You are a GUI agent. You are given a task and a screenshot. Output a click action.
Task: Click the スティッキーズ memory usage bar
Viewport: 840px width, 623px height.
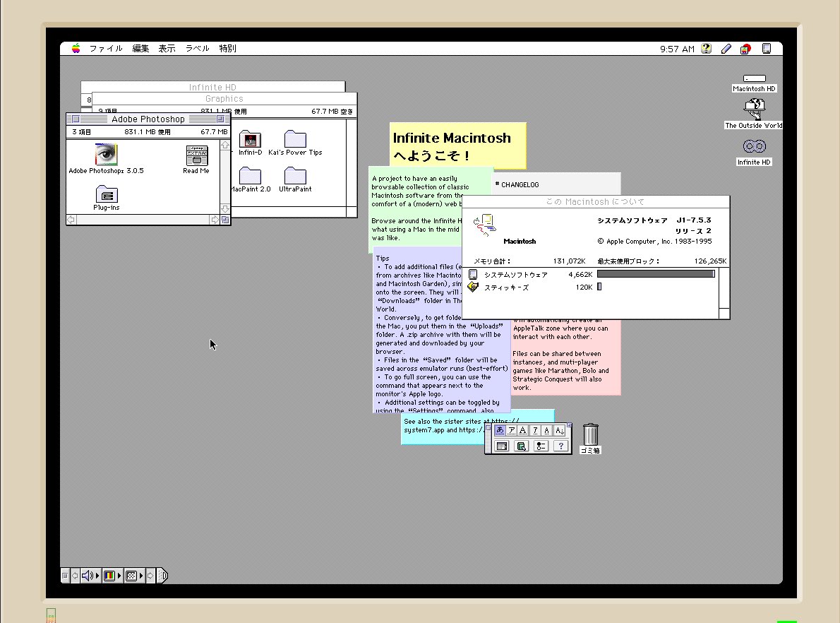599,287
